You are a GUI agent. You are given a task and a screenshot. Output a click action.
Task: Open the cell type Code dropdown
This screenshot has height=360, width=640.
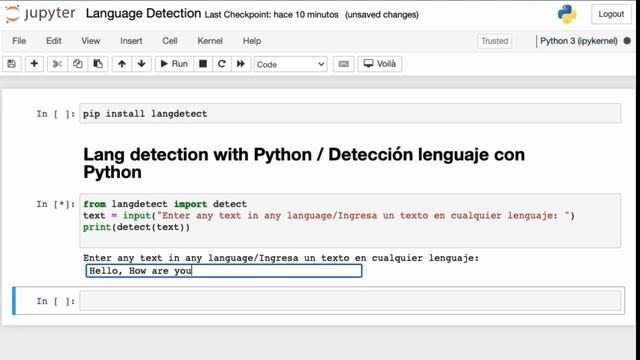291,64
